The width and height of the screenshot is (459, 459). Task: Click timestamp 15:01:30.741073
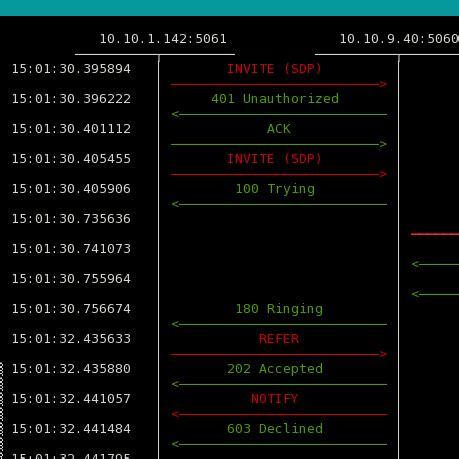pos(71,249)
